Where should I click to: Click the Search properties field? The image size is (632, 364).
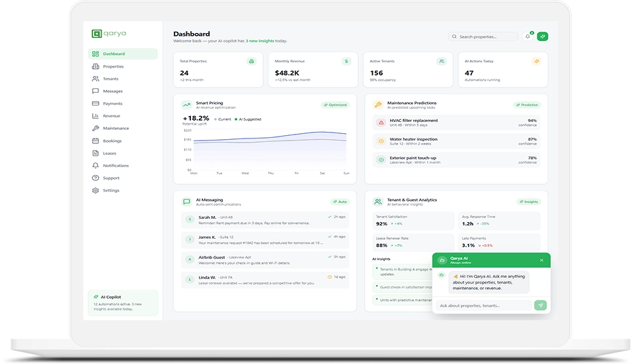(483, 36)
